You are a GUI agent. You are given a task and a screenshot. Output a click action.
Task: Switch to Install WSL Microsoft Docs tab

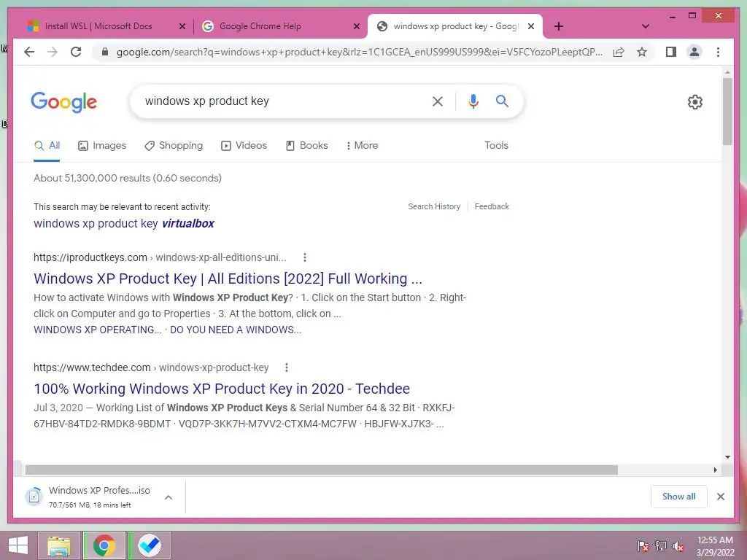(100, 26)
